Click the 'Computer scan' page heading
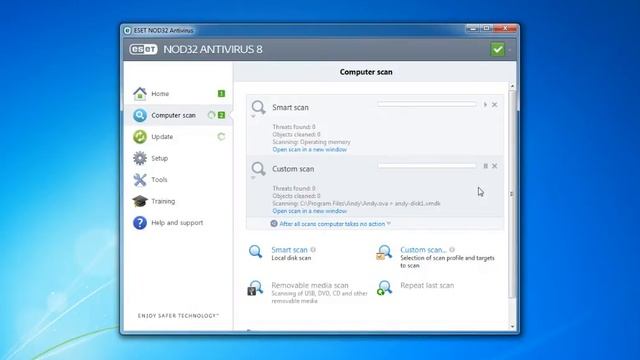Image resolution: width=640 pixels, height=360 pixels. pyautogui.click(x=366, y=72)
